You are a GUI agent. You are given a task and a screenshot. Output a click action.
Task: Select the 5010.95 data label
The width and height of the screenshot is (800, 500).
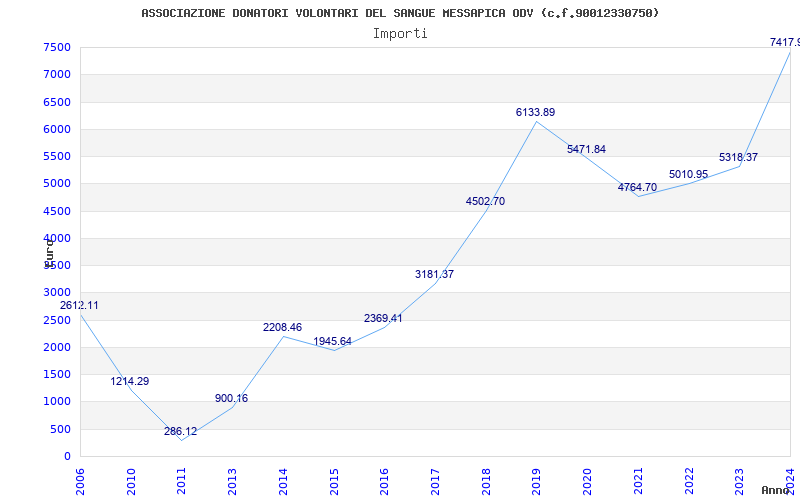coord(688,174)
